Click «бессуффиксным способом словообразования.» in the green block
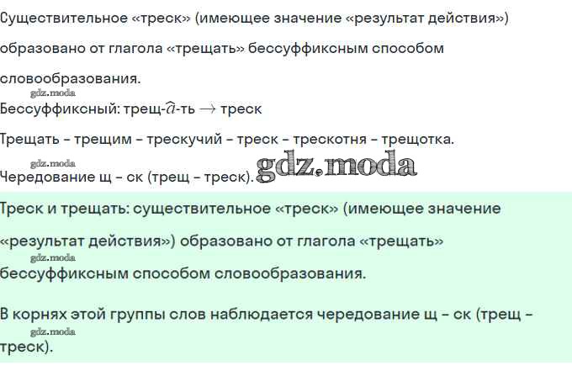The image size is (572, 392). coord(183,273)
